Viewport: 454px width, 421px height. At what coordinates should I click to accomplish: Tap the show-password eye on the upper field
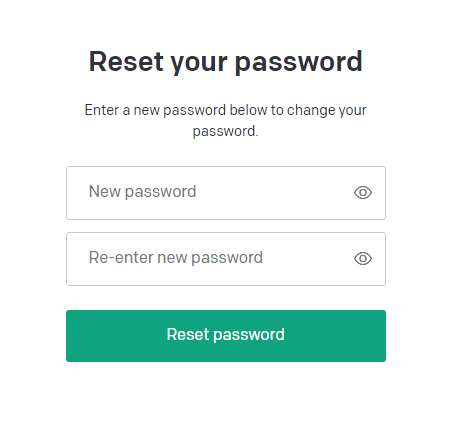[x=363, y=193]
